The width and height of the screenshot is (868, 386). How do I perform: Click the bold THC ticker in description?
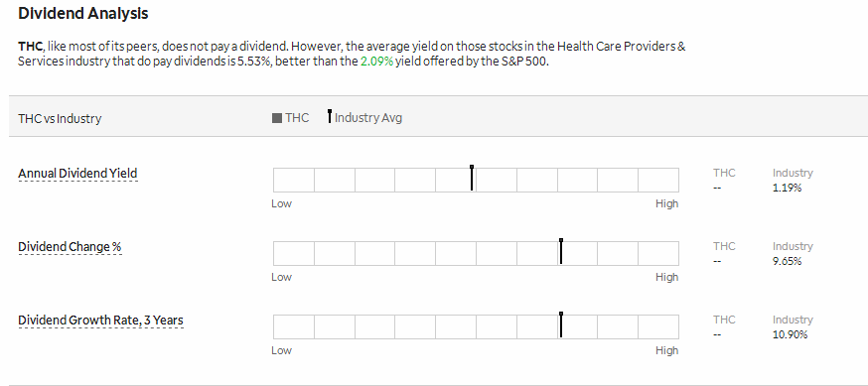30,46
